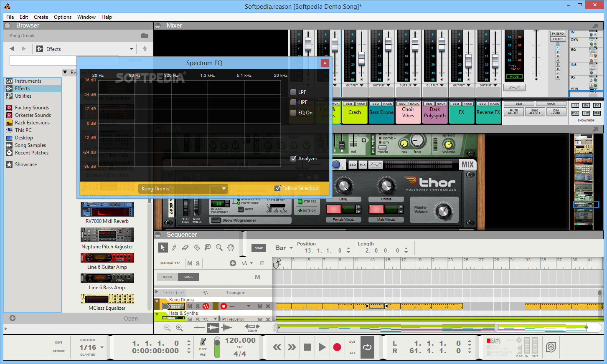The image size is (607, 364).
Task: Select the Mute tool in Sequencer
Action: point(208,248)
